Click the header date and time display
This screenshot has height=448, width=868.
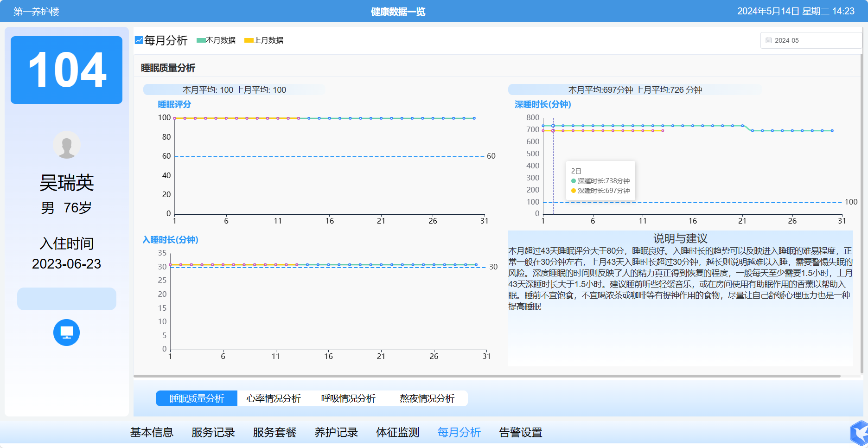coord(796,11)
